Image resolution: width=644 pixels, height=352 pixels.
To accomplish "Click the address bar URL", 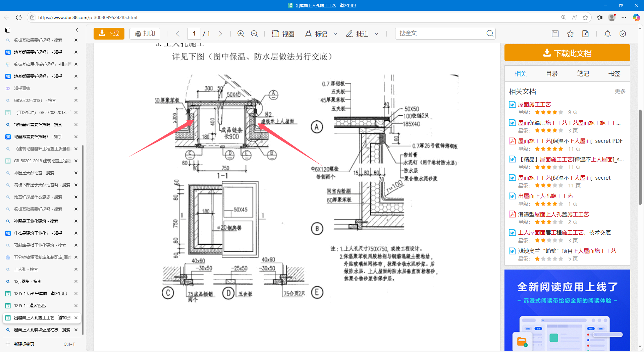I will (88, 17).
